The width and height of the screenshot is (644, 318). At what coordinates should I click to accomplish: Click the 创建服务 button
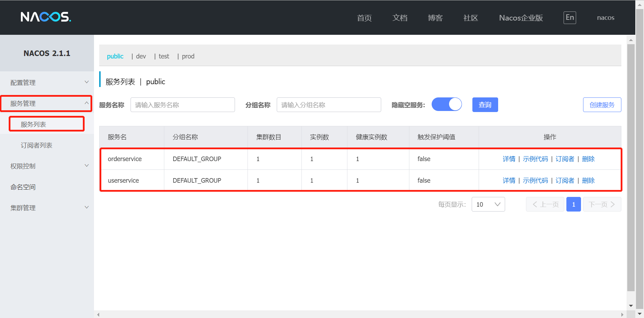pos(602,105)
